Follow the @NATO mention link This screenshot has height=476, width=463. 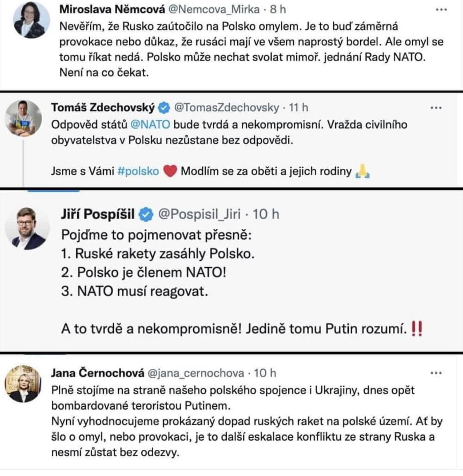(x=150, y=124)
